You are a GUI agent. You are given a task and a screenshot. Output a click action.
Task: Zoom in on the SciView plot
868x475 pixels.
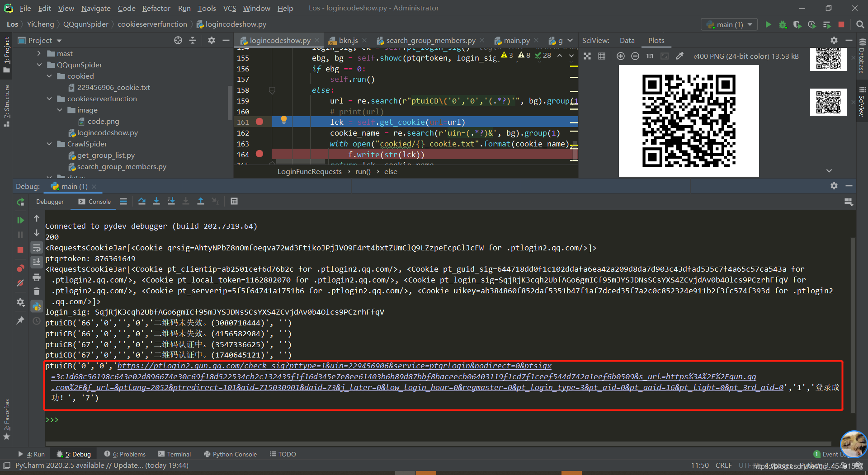[621, 56]
